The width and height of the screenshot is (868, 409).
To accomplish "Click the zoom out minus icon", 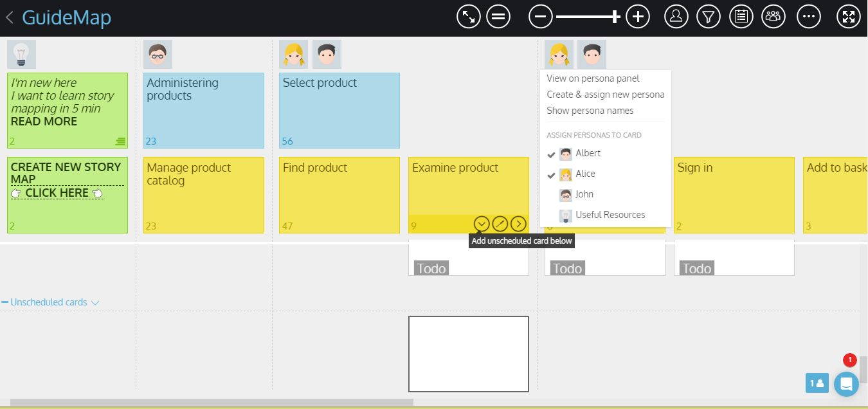I will point(541,17).
